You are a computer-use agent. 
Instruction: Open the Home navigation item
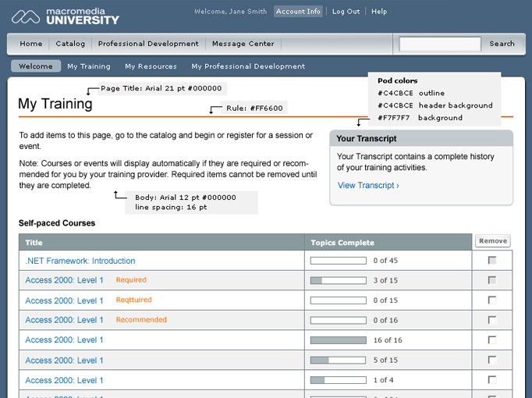pyautogui.click(x=31, y=44)
